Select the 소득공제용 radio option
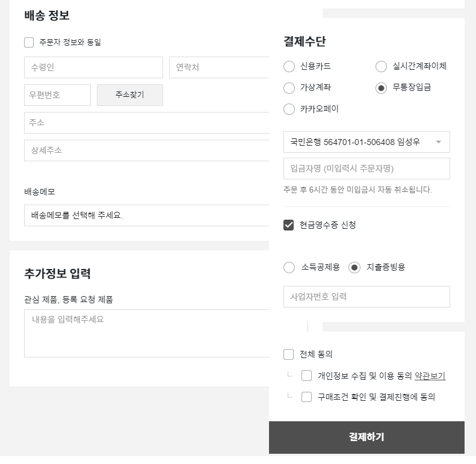476x464 pixels. [x=289, y=267]
